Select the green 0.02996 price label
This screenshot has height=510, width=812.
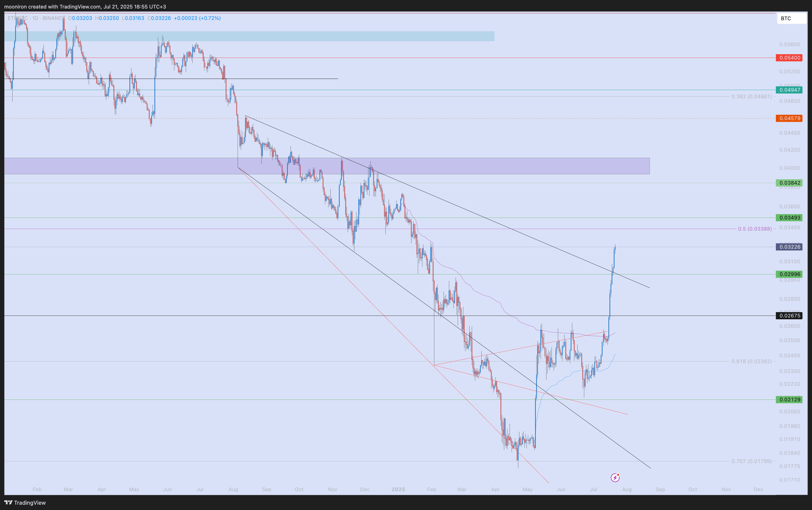pyautogui.click(x=789, y=274)
